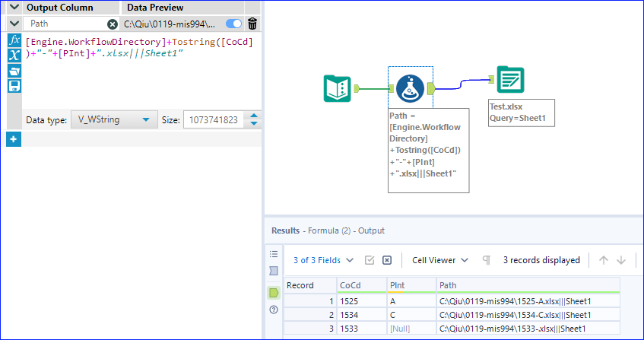This screenshot has height=340, width=644.
Task: Select the CoCd cell 1525
Action: point(362,301)
